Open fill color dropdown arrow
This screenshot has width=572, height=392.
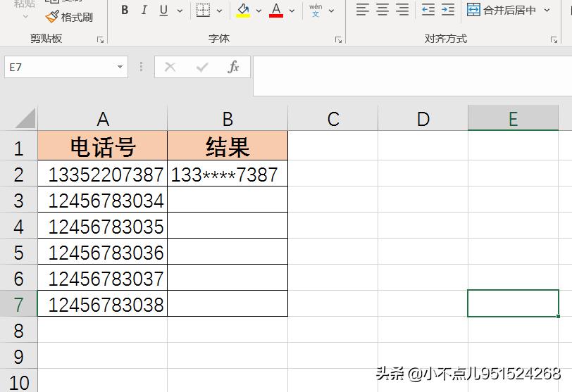click(x=259, y=11)
